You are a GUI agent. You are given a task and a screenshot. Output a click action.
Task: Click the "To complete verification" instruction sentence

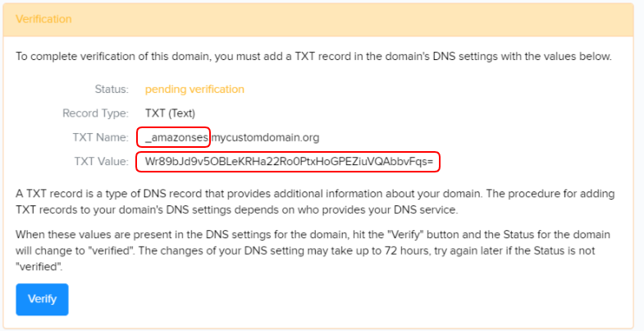click(x=313, y=57)
